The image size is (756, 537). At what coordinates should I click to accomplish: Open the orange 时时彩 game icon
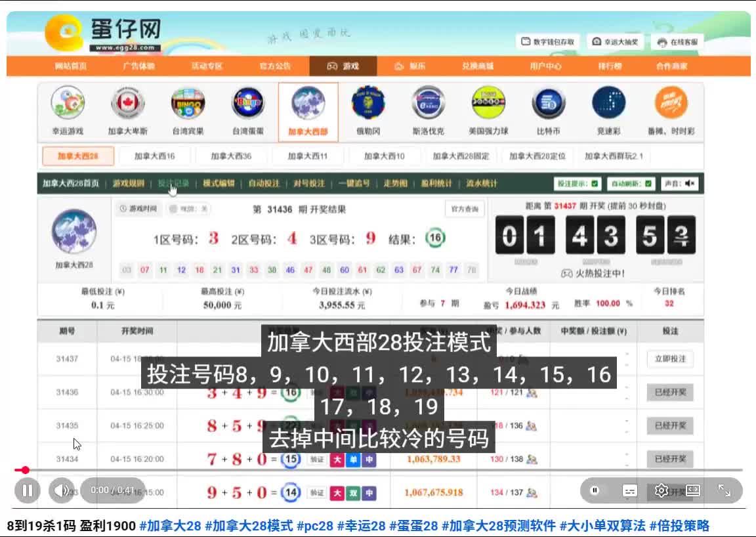point(671,111)
